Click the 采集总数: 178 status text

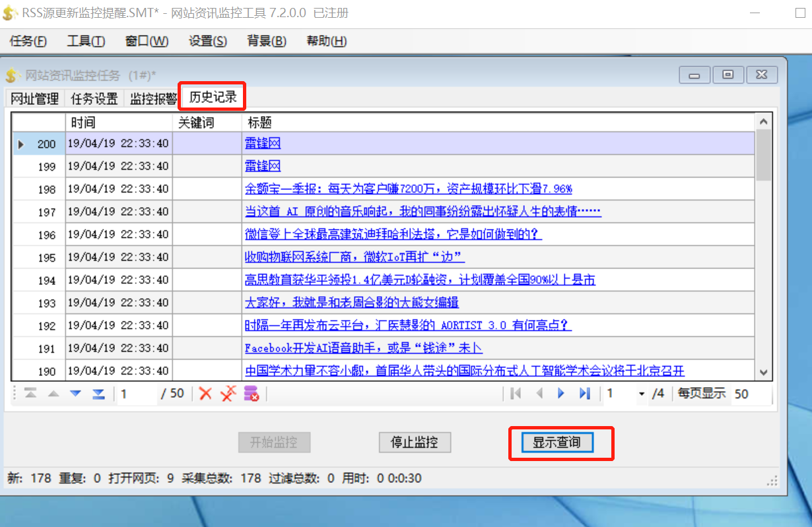point(221,478)
